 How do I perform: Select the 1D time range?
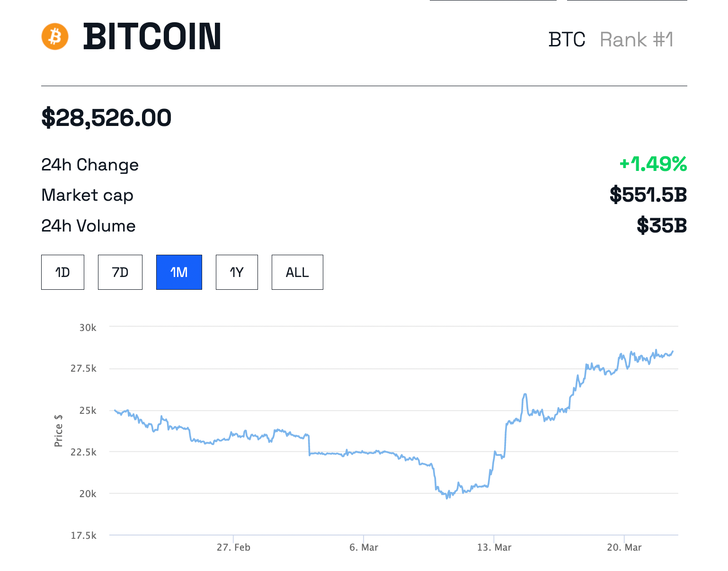[62, 272]
